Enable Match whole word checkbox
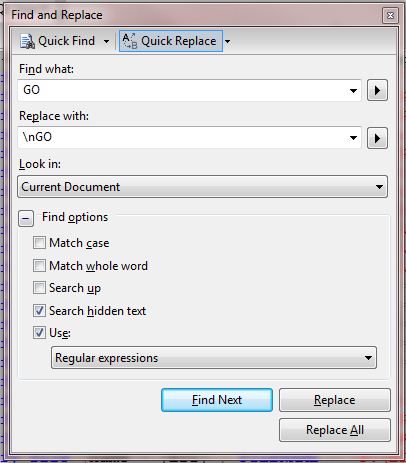The height and width of the screenshot is (463, 406). [39, 266]
